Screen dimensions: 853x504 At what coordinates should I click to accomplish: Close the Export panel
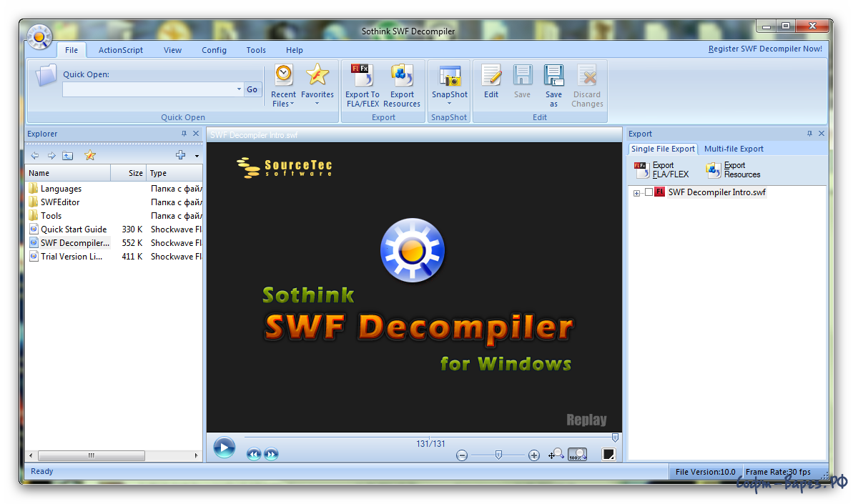coord(822,133)
